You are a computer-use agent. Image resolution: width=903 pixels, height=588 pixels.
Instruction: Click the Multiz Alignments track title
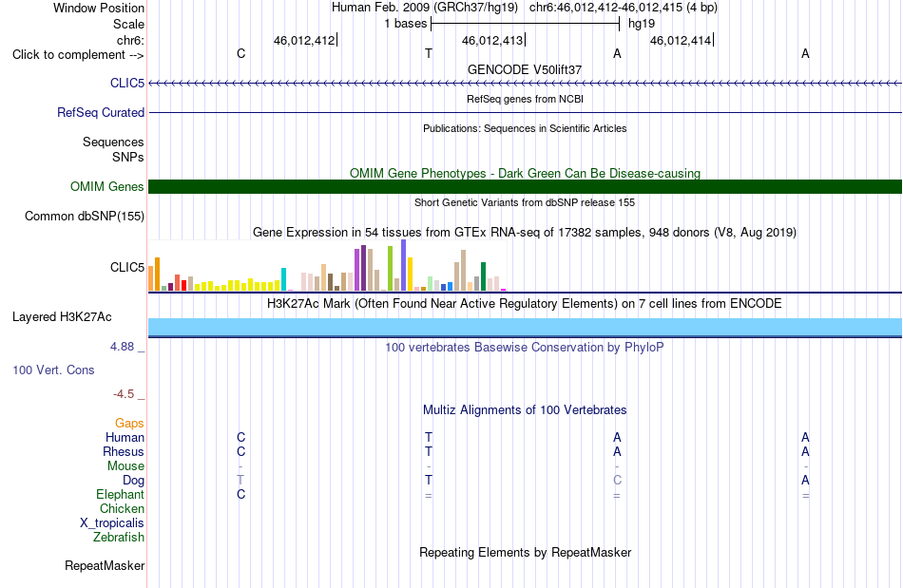(x=525, y=410)
